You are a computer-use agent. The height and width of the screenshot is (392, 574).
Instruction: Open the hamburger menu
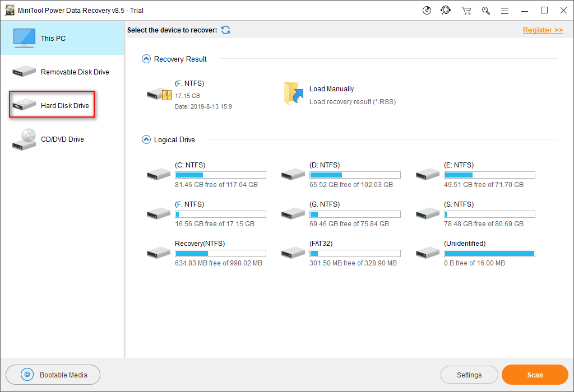[x=505, y=11]
